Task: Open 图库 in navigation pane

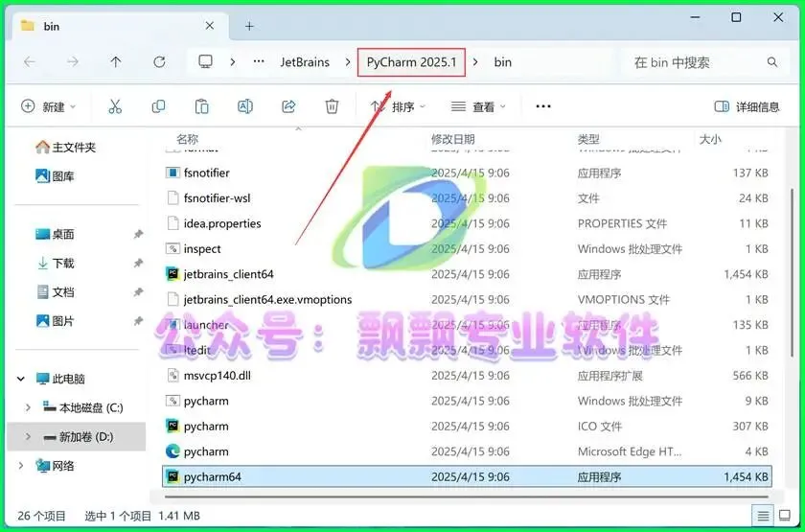Action: [55, 176]
